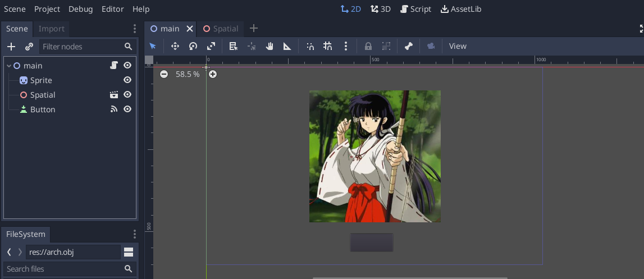Open the Scene menu

15,8
